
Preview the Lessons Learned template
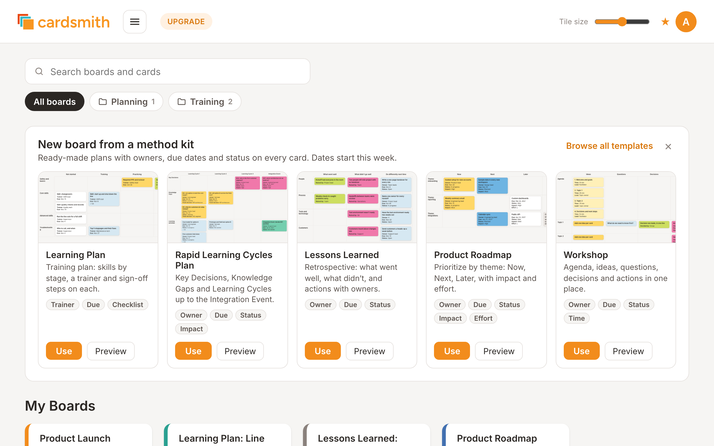(x=369, y=351)
